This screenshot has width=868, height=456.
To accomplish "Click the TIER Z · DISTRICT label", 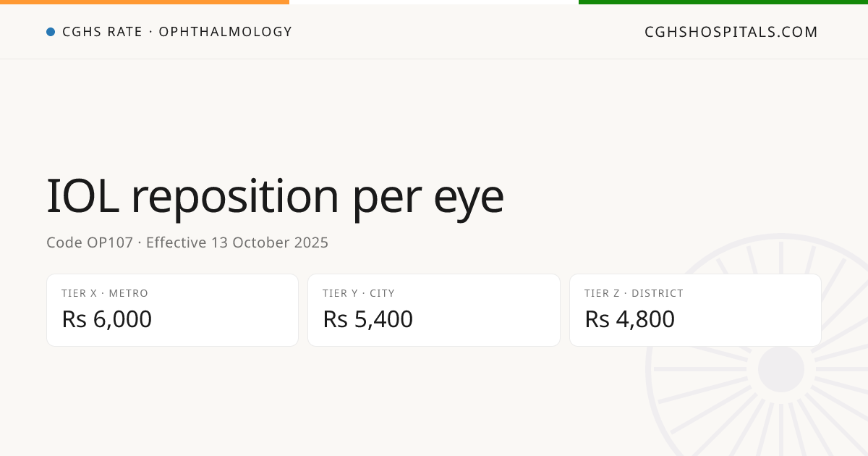I will (634, 293).
